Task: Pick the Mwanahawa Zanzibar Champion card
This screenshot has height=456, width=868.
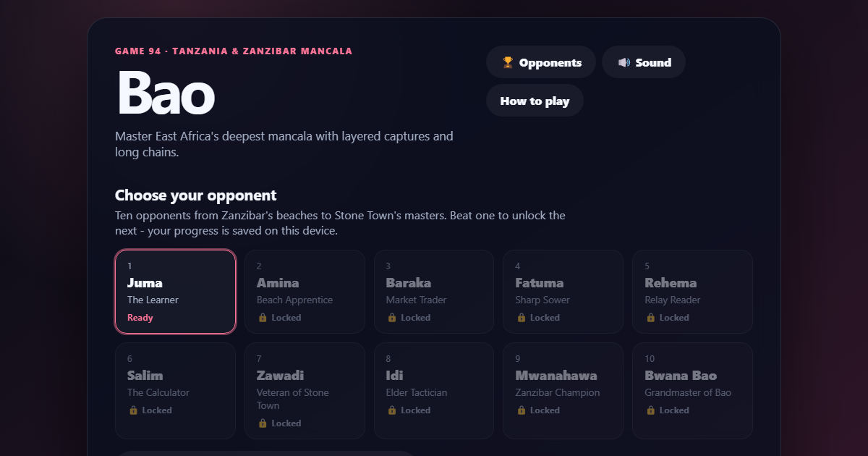Action: point(563,391)
